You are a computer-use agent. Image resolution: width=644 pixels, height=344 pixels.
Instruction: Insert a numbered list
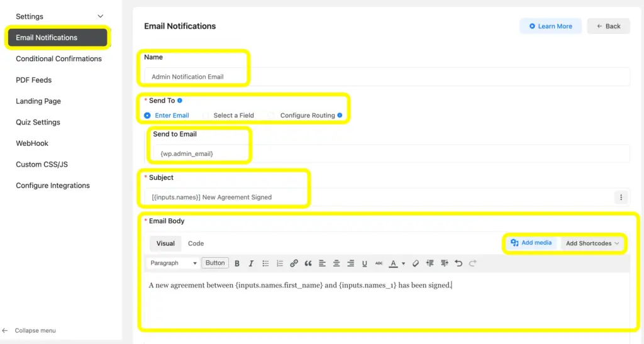point(280,263)
